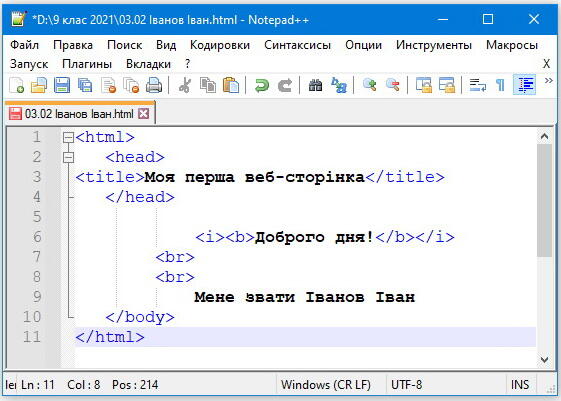The height and width of the screenshot is (401, 561).
Task: Open the Плагины menu
Action: click(x=87, y=64)
